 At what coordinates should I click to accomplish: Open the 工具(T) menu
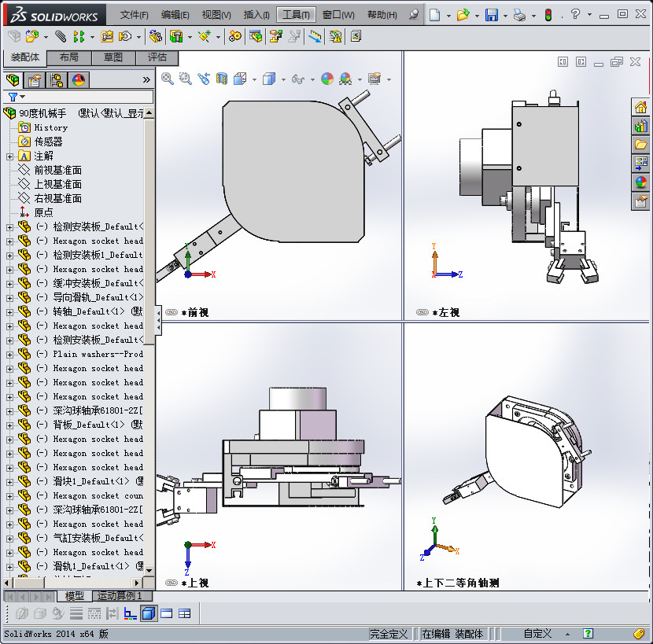pos(296,16)
